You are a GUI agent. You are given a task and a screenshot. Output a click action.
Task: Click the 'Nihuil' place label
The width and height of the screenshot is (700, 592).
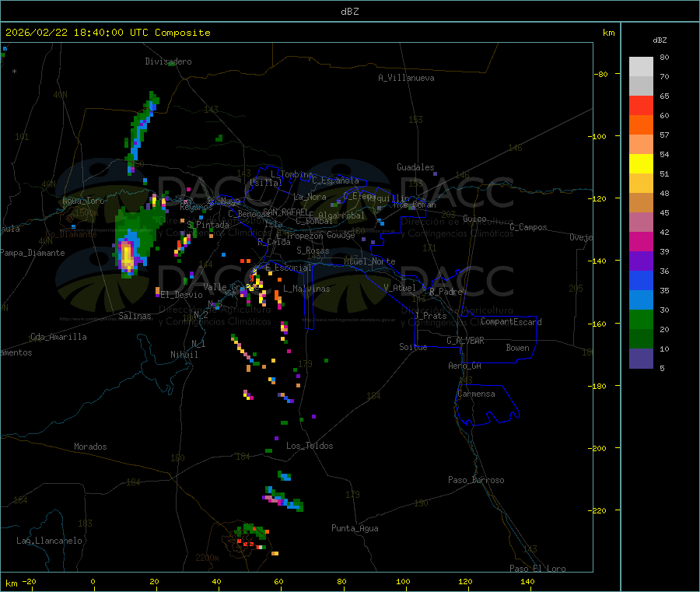click(x=184, y=355)
